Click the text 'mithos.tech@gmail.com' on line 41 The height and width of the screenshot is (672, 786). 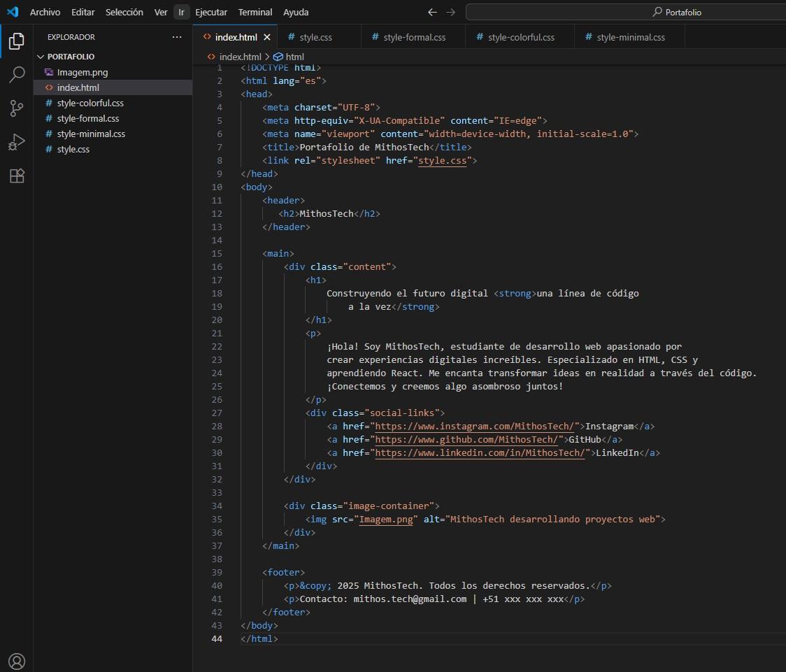(410, 599)
